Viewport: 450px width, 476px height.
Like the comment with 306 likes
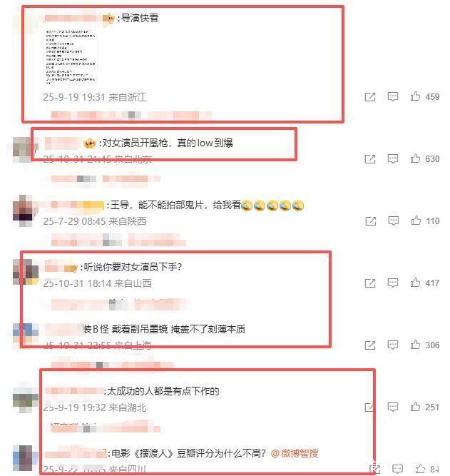[415, 345]
